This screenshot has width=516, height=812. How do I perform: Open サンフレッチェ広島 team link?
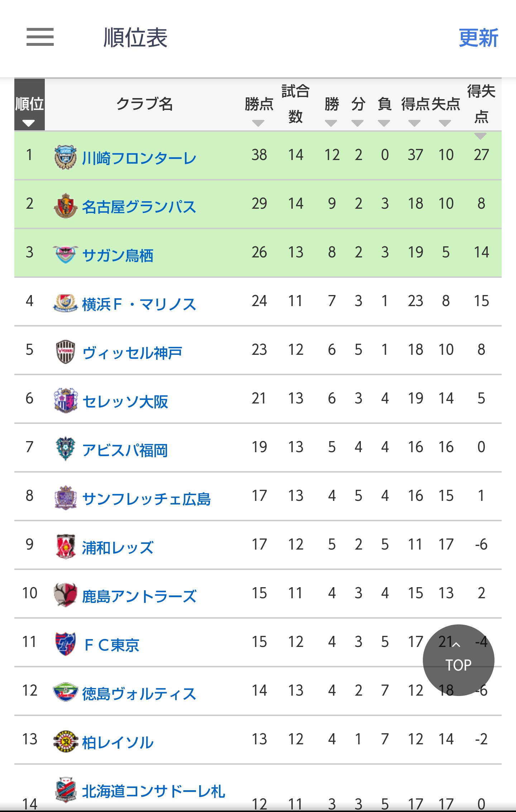(146, 499)
